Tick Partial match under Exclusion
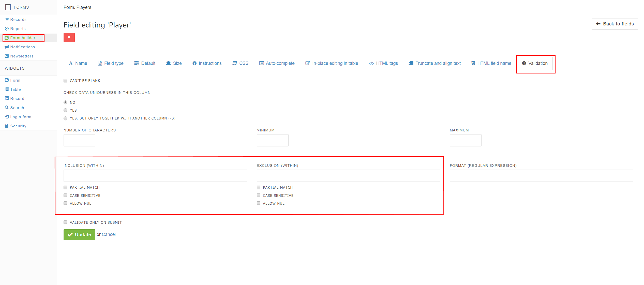Screen dimensions: 644x285 point(259,187)
